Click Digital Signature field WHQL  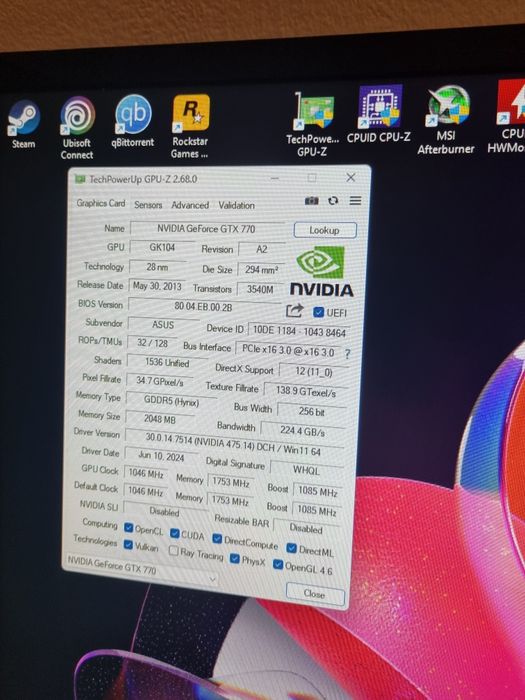click(x=306, y=470)
